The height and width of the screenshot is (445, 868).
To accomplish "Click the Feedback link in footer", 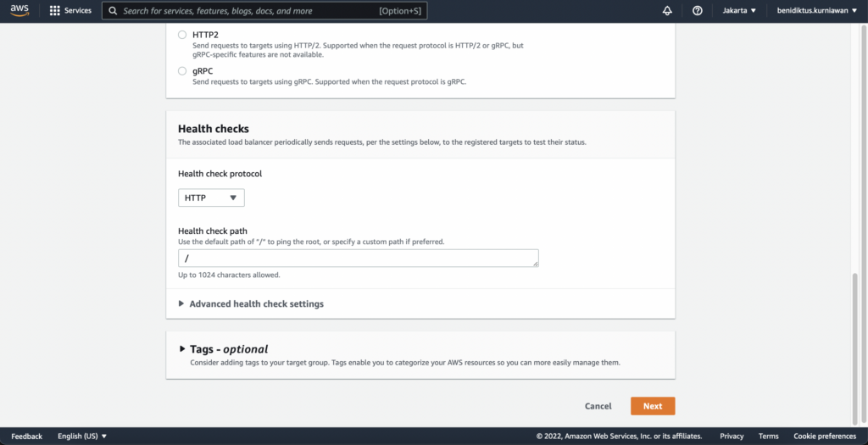I will click(26, 437).
